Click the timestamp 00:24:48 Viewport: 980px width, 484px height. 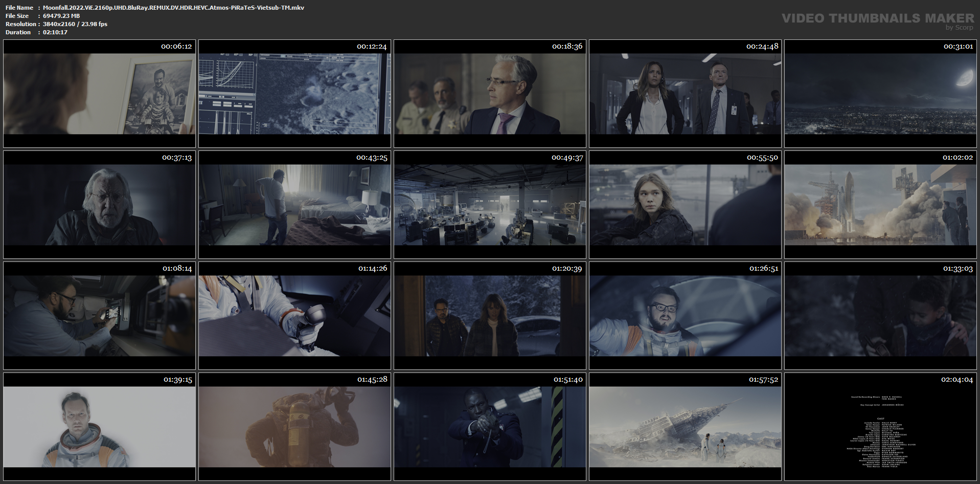[762, 47]
